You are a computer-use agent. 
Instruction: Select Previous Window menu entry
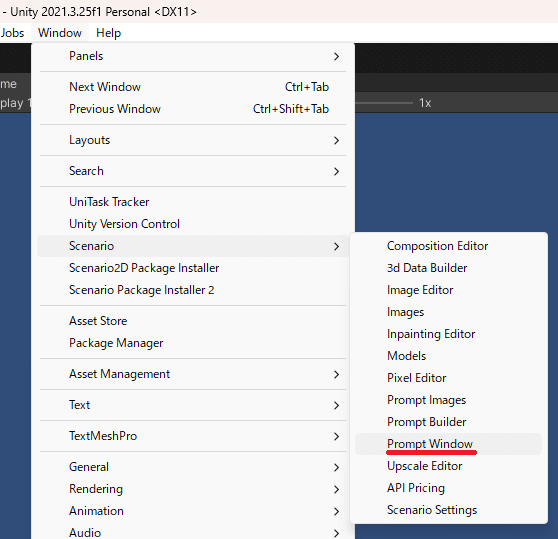point(193,109)
